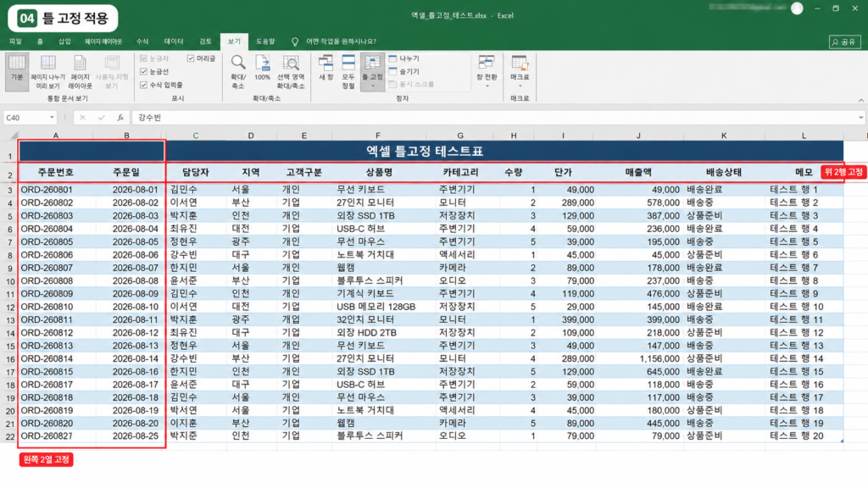Click the 배송상태 header cell

pyautogui.click(x=724, y=172)
